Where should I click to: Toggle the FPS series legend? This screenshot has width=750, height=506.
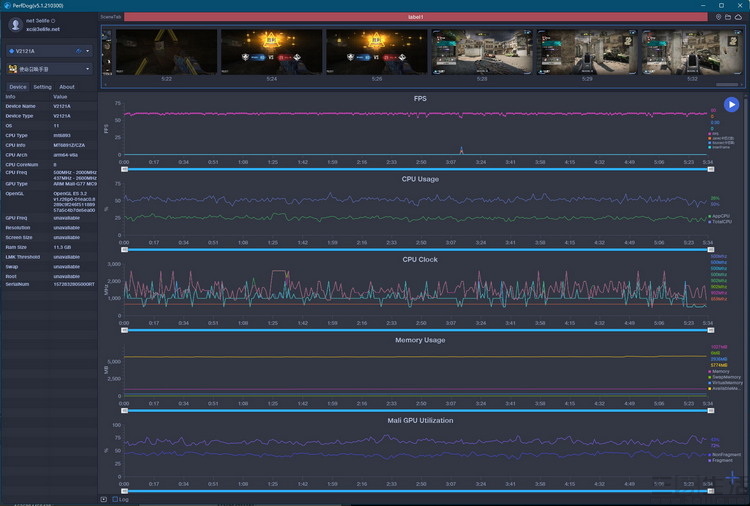coord(713,134)
